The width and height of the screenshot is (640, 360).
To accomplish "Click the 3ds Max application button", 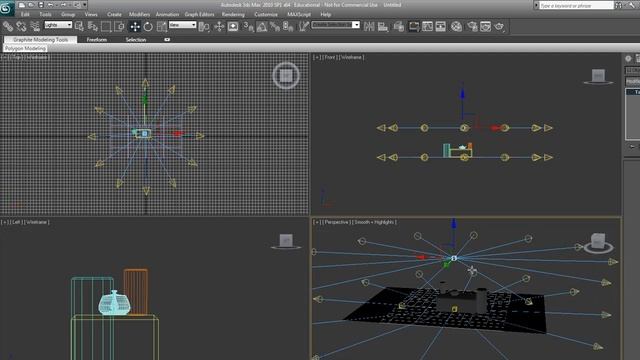I will (7, 8).
